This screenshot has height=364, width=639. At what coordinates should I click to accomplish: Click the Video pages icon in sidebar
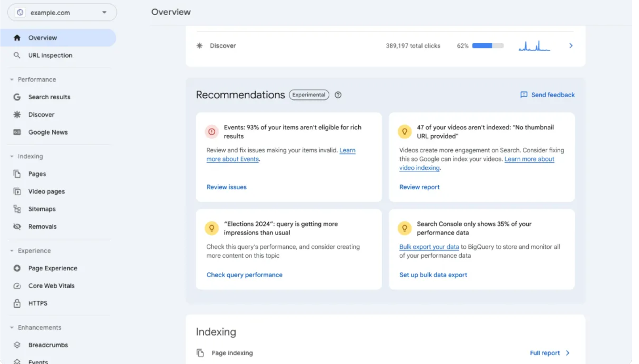pyautogui.click(x=17, y=191)
